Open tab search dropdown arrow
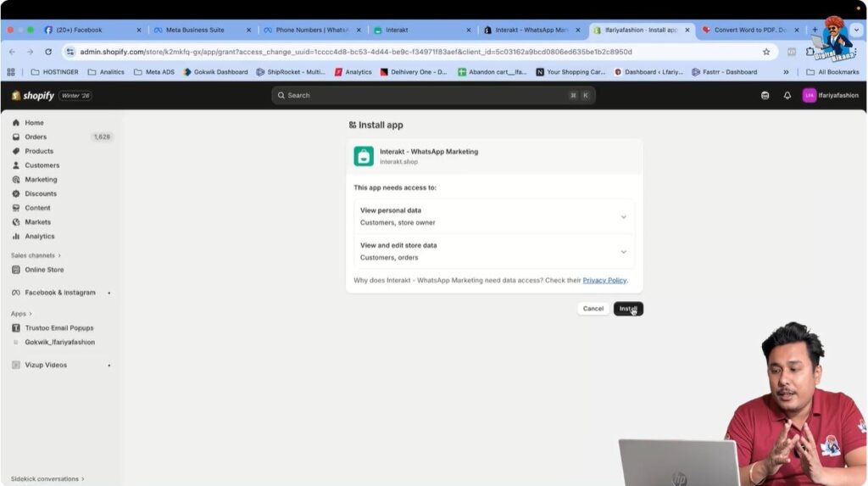Image resolution: width=868 pixels, height=486 pixels. coord(856,30)
